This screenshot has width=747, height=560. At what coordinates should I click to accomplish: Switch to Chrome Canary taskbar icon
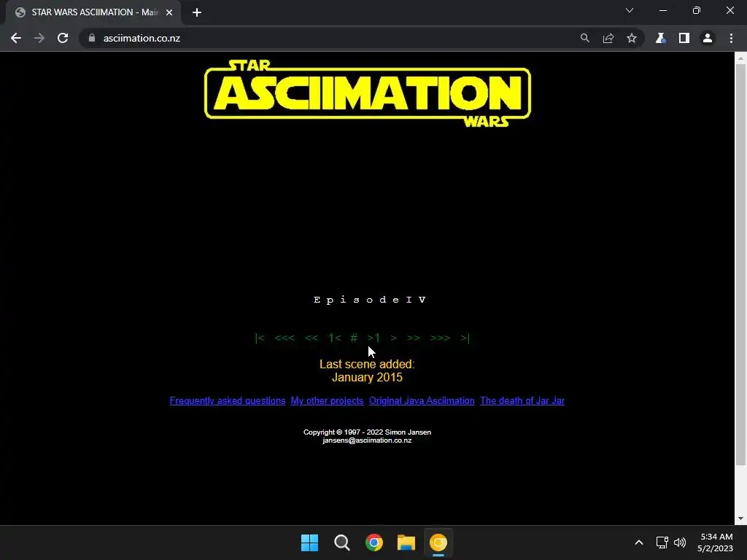pos(438,542)
